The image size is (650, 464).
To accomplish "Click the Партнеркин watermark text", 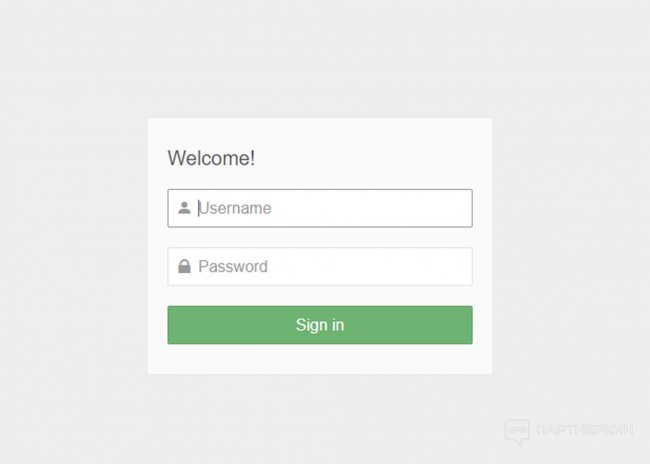I will (x=584, y=430).
